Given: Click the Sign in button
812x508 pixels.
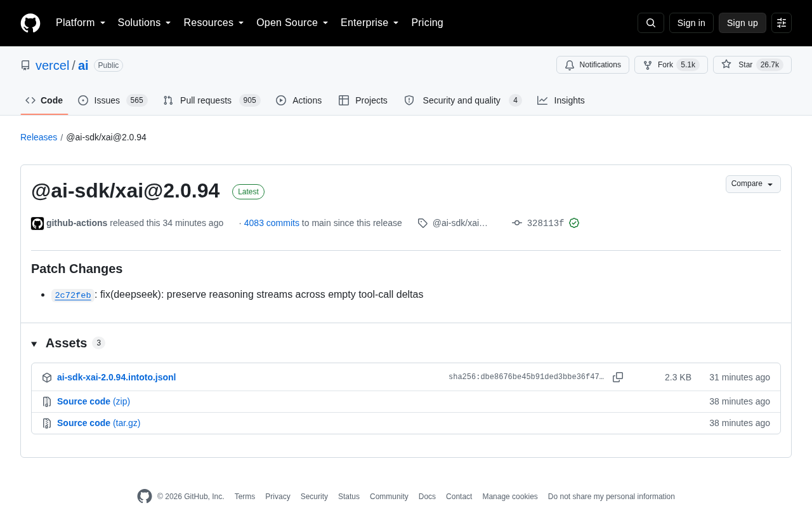Looking at the screenshot, I should pos(691,23).
